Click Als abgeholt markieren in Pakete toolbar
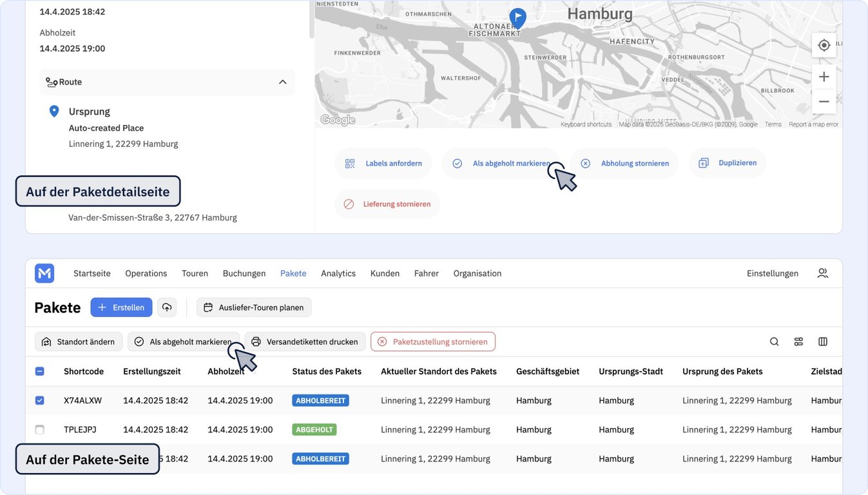868x495 pixels. [183, 342]
